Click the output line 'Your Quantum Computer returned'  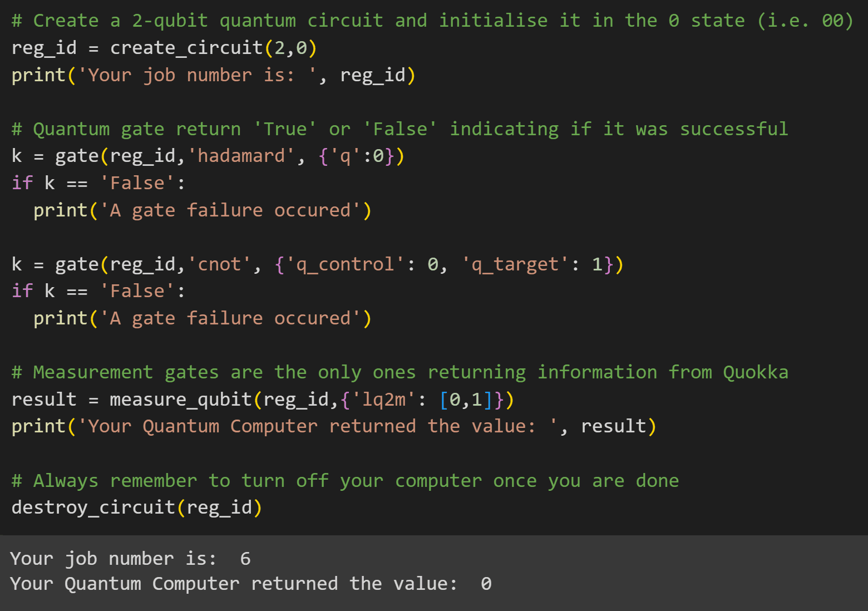[250, 583]
